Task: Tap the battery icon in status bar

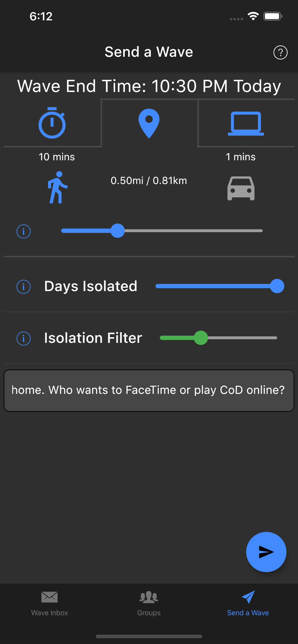Action: pos(273,17)
